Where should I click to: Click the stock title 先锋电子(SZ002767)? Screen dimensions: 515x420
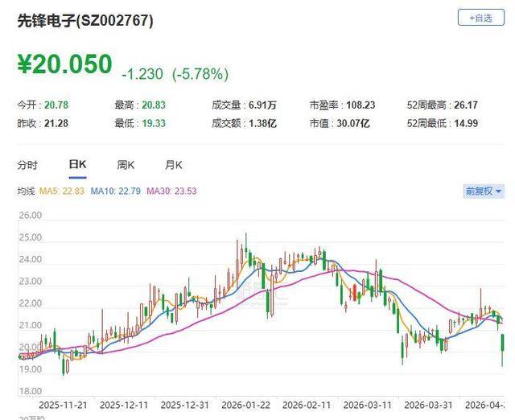click(85, 21)
